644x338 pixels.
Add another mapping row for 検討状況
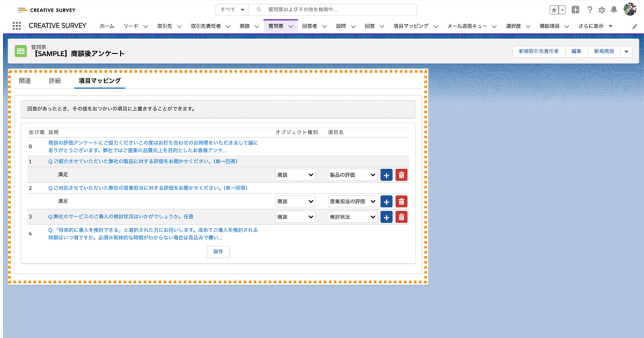coord(386,217)
